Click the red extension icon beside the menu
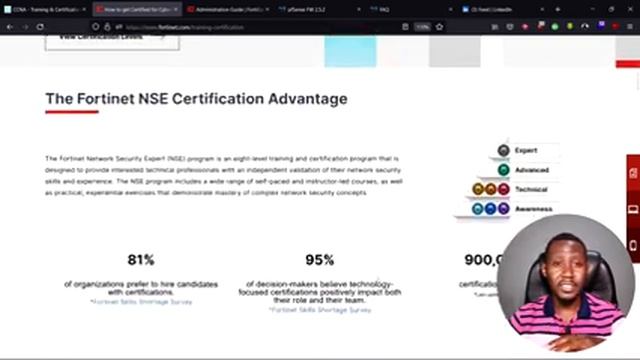The width and height of the screenshot is (640, 360). coord(615,27)
